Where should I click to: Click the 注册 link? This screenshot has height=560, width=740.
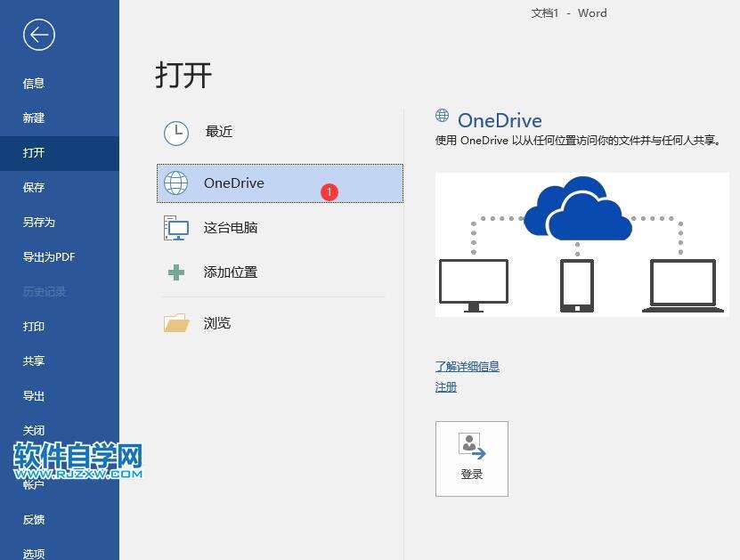coord(446,386)
